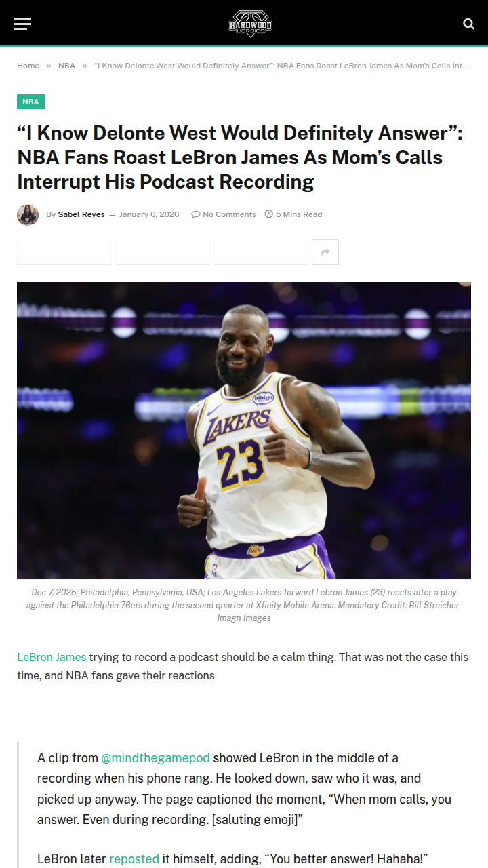Open the hamburger navigation menu
Viewport: 488px width, 868px height.
22,24
